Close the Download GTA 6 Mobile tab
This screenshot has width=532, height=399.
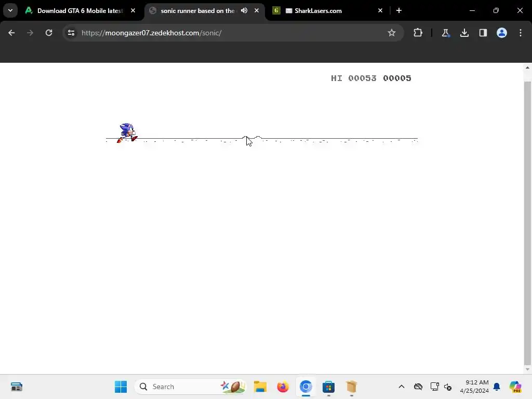click(x=133, y=10)
